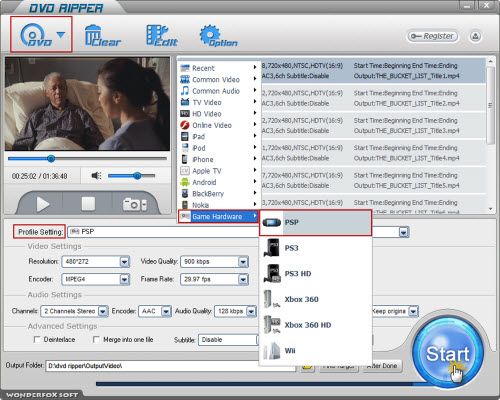Select iPhone in the profile menu

(218, 159)
